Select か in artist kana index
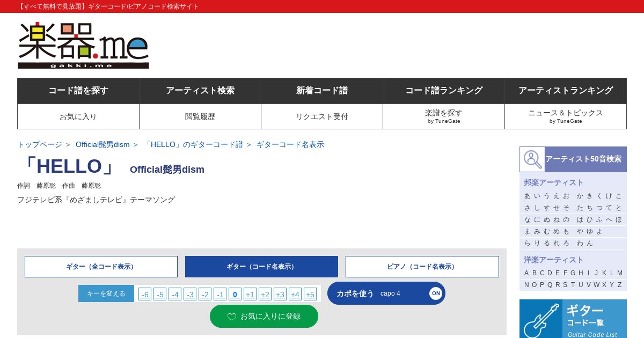Screen dimensions: 644x338 click(x=580, y=196)
